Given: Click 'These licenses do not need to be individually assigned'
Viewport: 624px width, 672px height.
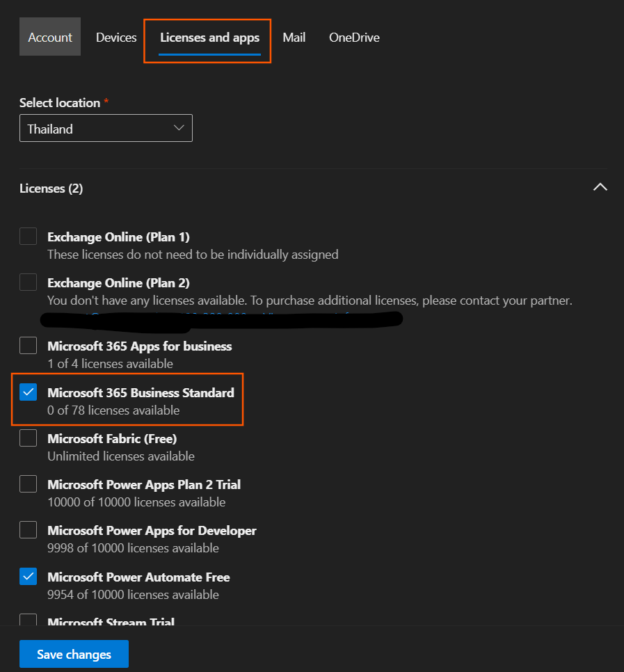Looking at the screenshot, I should click(x=193, y=255).
